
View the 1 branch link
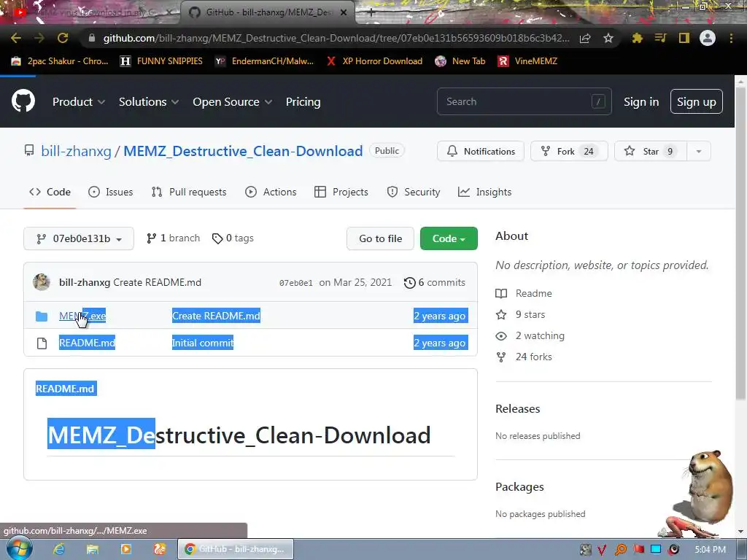pos(174,238)
